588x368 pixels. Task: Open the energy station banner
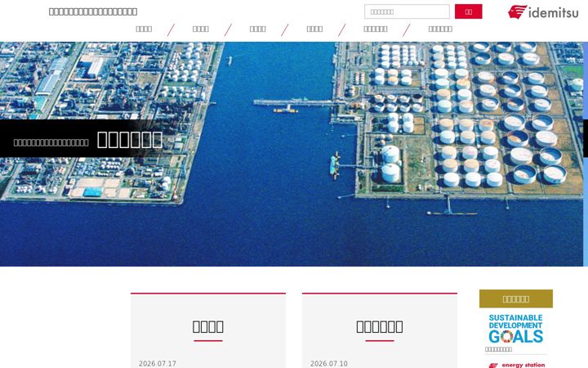point(516,365)
